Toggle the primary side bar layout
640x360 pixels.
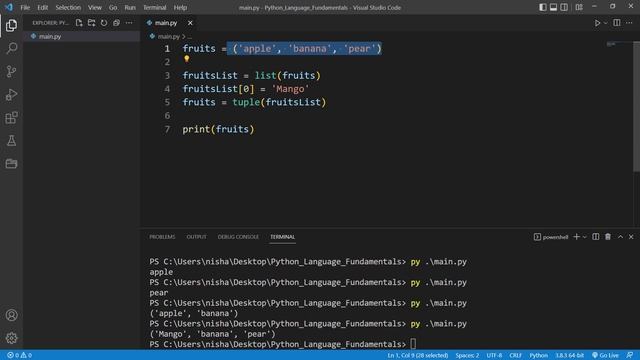(x=542, y=7)
